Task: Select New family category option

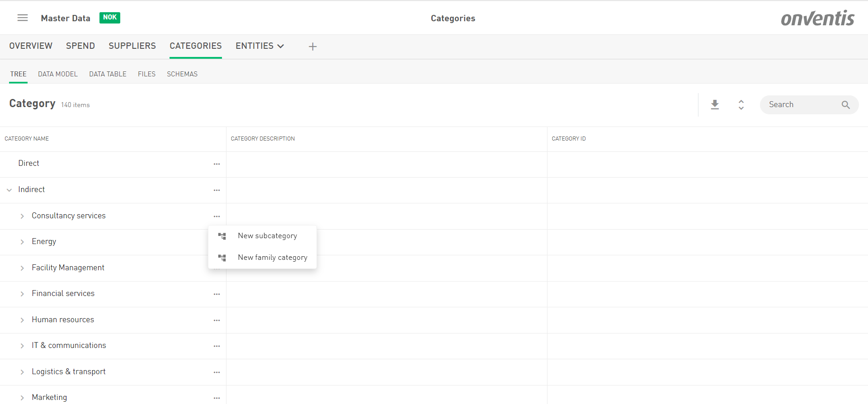Action: pos(272,258)
